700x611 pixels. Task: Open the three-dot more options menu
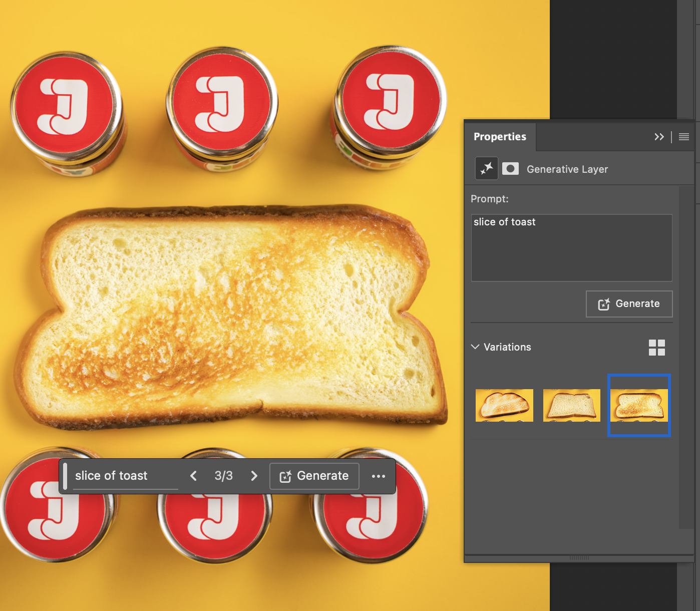tap(379, 476)
